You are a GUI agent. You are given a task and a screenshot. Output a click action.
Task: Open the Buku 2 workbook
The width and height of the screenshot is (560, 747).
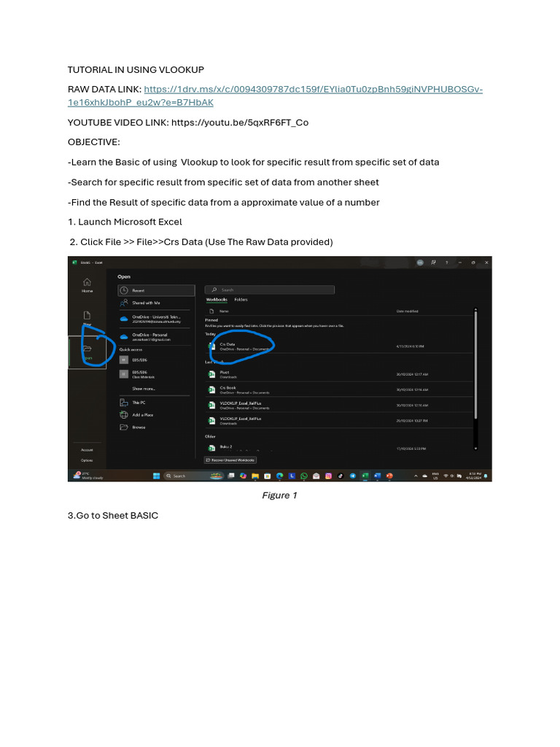point(339,448)
